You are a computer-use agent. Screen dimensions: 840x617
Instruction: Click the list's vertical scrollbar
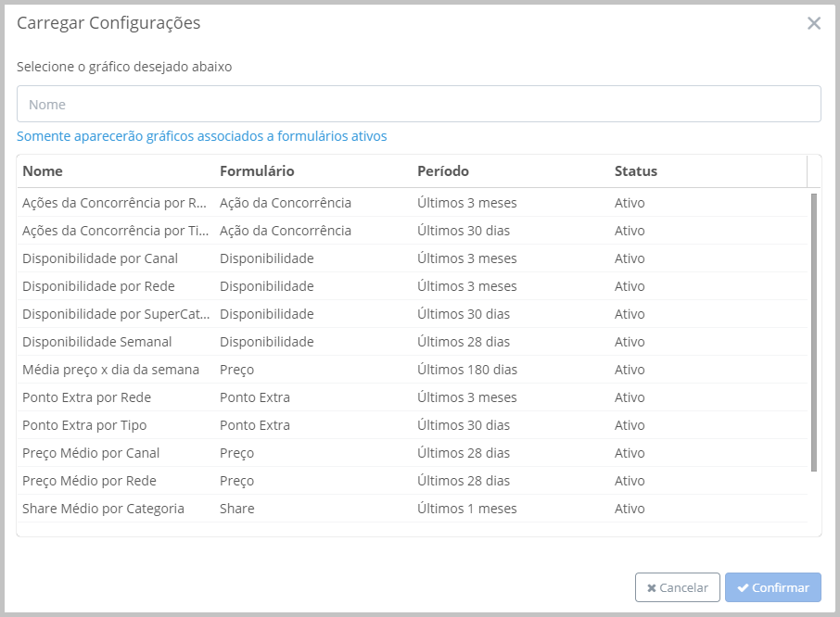tap(813, 332)
